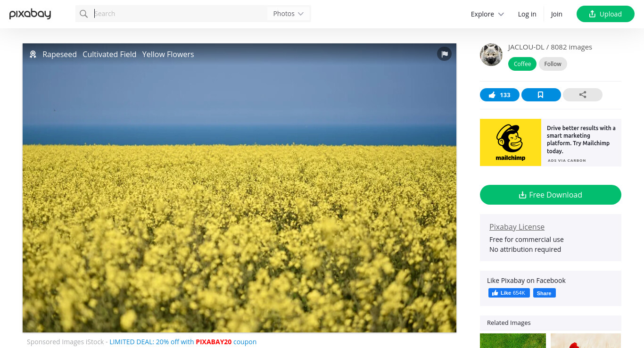Screen dimensions: 644x348
Task: Open the Cultivated Field tag
Action: pos(109,54)
